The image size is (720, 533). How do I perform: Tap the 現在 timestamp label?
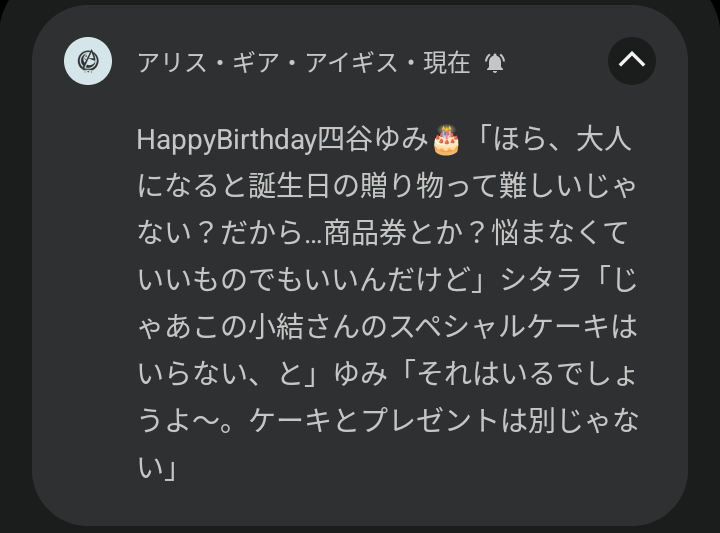pyautogui.click(x=446, y=63)
